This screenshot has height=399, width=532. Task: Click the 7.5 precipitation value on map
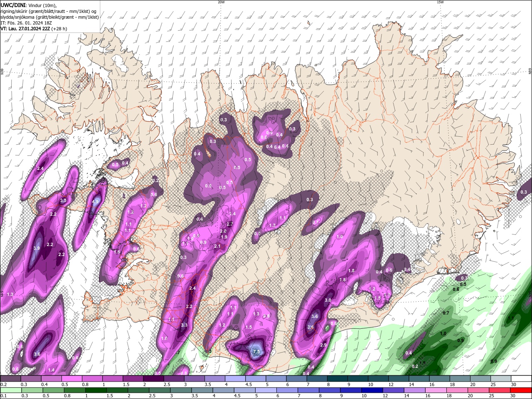pos(256,352)
